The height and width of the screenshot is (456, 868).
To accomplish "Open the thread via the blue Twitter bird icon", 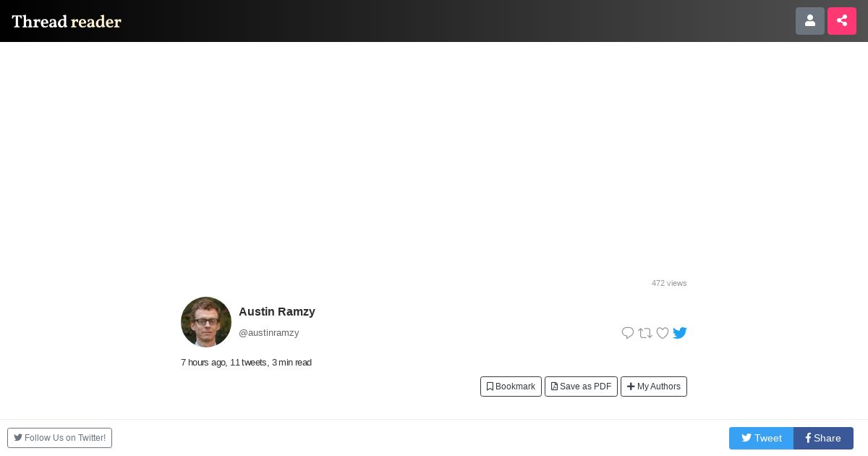I will point(680,333).
